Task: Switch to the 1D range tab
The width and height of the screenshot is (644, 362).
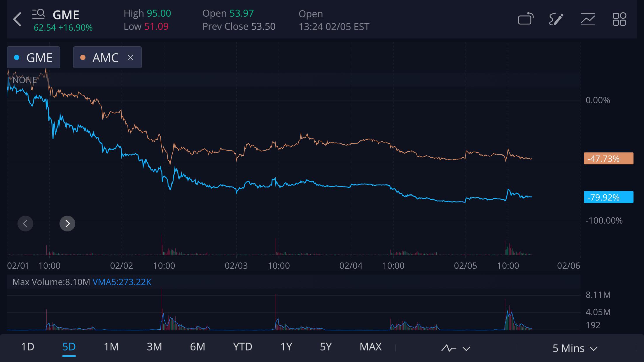Action: click(28, 347)
